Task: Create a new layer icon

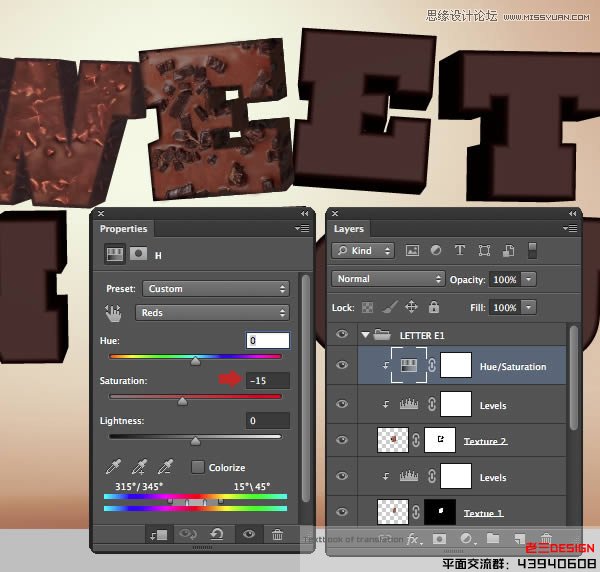Action: click(x=520, y=539)
